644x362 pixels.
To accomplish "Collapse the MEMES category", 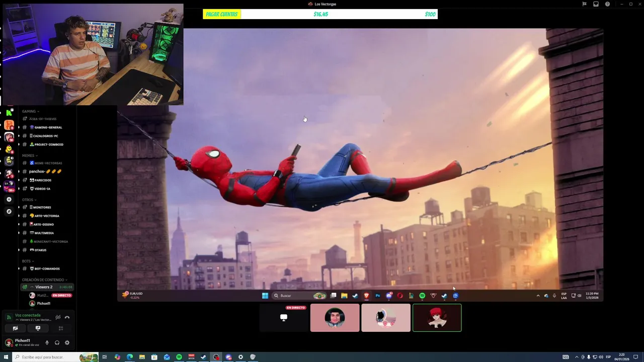I will tap(30, 155).
